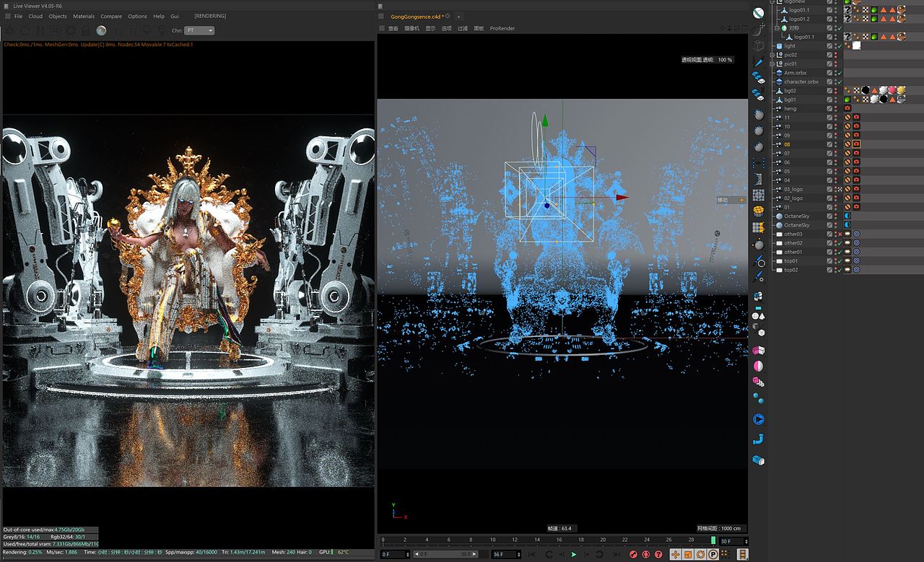The width and height of the screenshot is (924, 562).
Task: Click the preview range slider bar
Action: [x=445, y=554]
